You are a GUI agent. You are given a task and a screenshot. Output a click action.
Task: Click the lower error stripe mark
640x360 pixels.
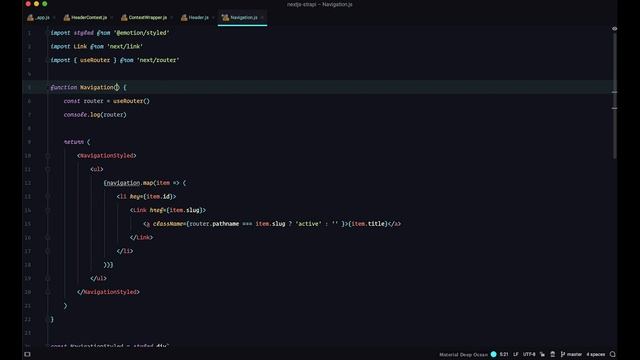pos(614,108)
